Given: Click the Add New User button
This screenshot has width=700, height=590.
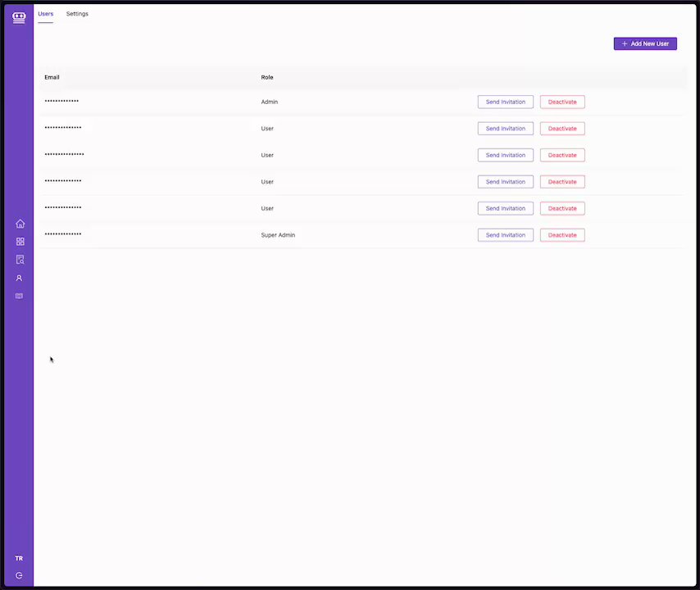Looking at the screenshot, I should [645, 43].
